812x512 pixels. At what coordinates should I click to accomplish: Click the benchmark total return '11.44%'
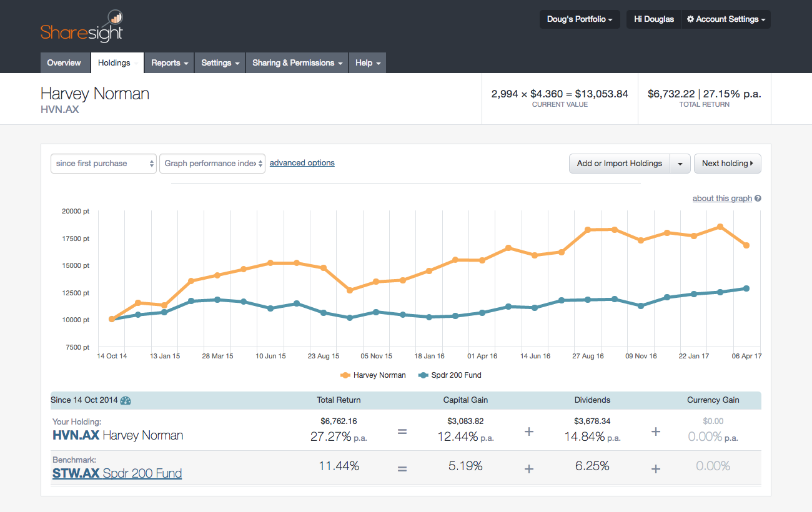point(339,466)
